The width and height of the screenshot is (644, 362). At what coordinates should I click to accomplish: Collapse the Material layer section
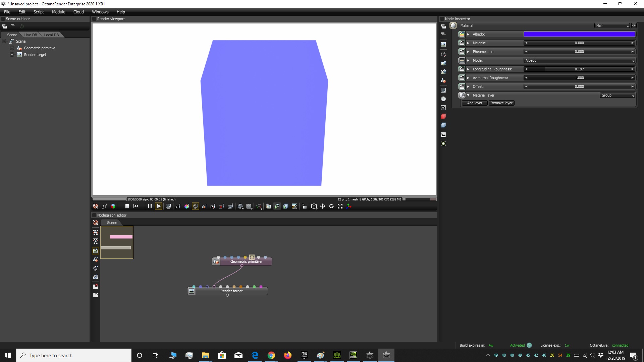click(x=468, y=95)
